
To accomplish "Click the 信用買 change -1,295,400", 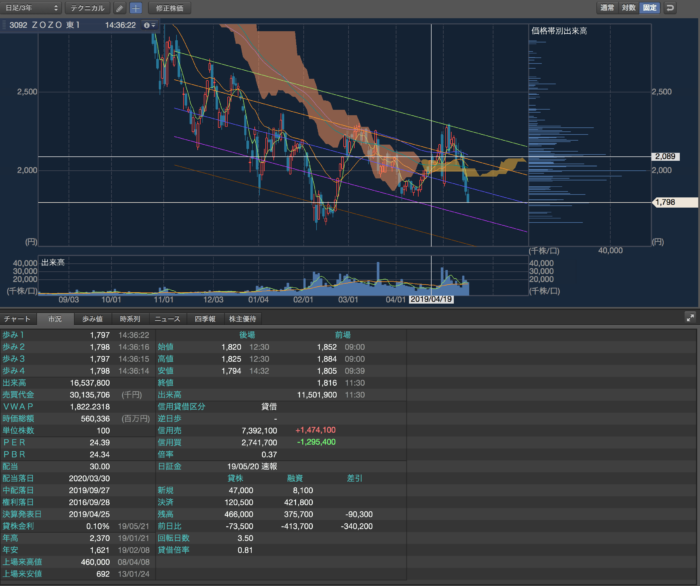I will pyautogui.click(x=317, y=442).
